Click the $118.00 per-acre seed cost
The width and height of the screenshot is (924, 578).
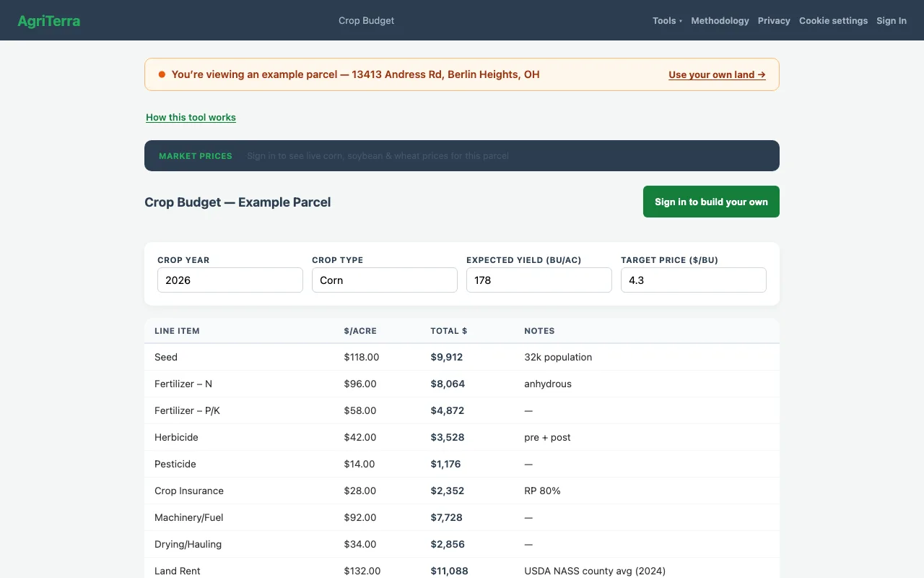362,357
